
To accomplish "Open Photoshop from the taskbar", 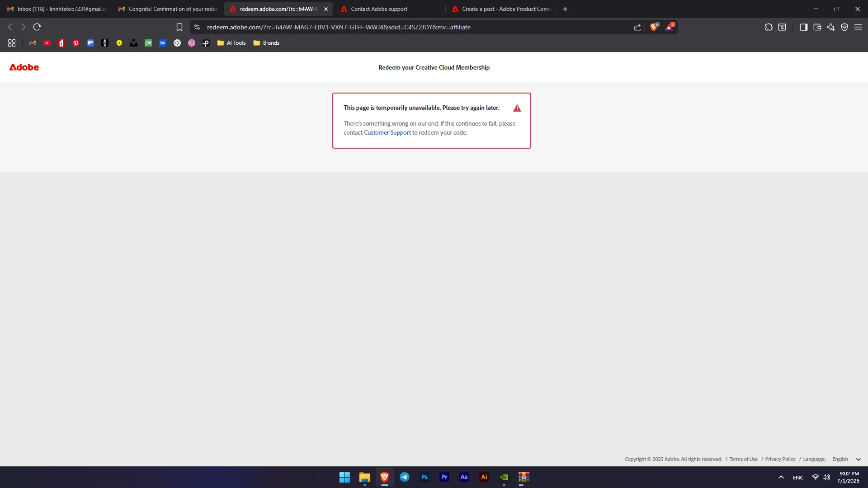I will point(424,477).
